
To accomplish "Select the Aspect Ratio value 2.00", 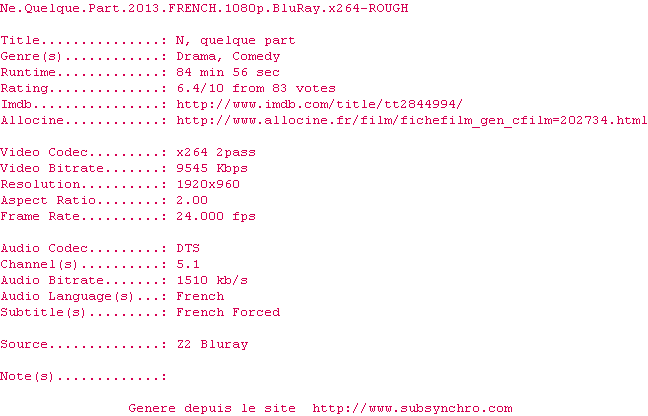I will point(192,200).
